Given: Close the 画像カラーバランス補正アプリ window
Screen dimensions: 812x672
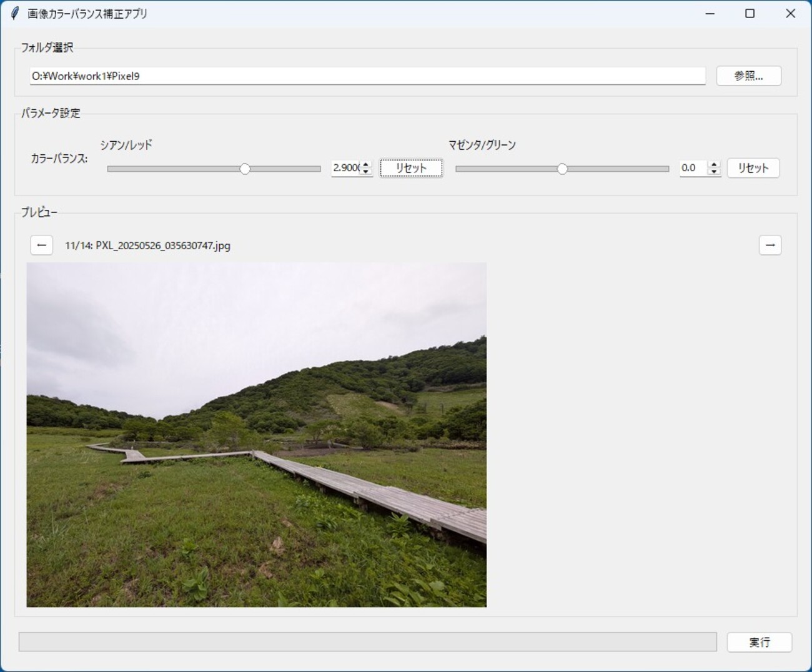Looking at the screenshot, I should (790, 13).
